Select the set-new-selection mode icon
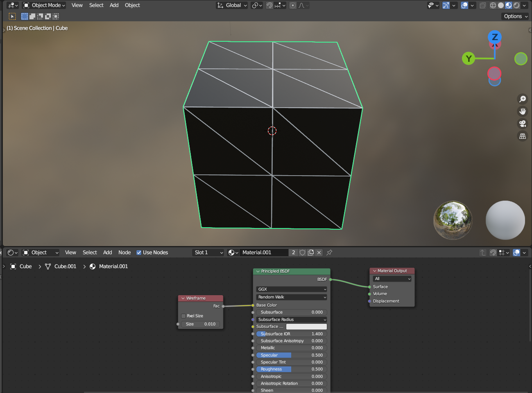This screenshot has height=393, width=532. (x=25, y=16)
